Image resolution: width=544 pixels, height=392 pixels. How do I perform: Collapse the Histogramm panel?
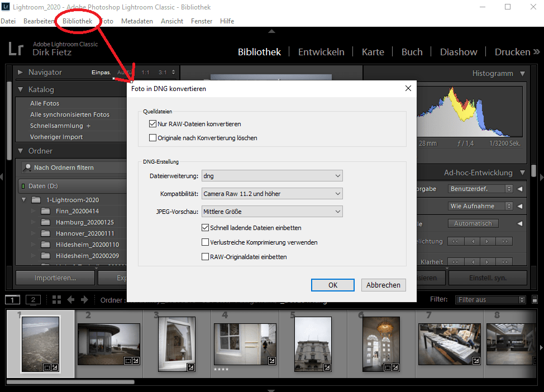[x=522, y=74]
